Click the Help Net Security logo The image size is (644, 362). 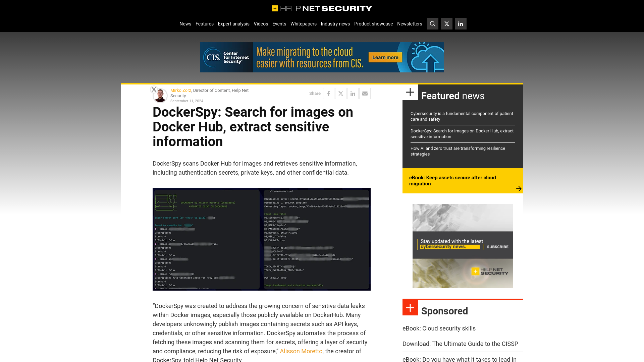click(x=322, y=8)
